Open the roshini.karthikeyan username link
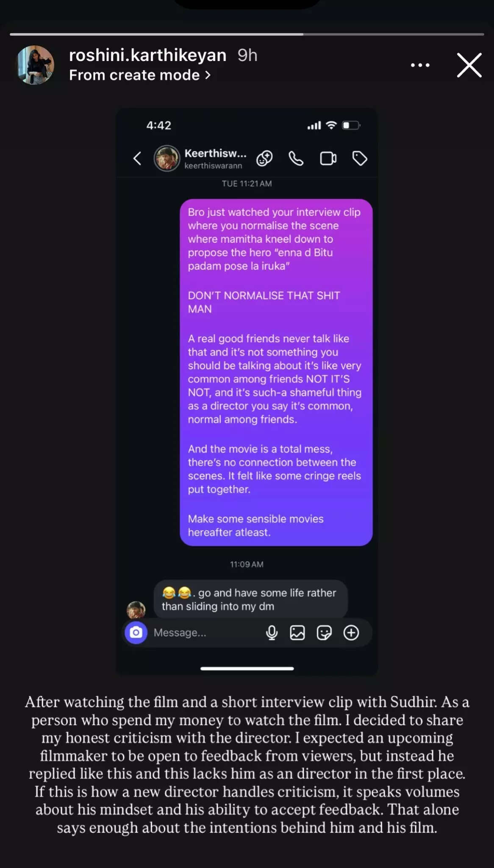 click(148, 55)
